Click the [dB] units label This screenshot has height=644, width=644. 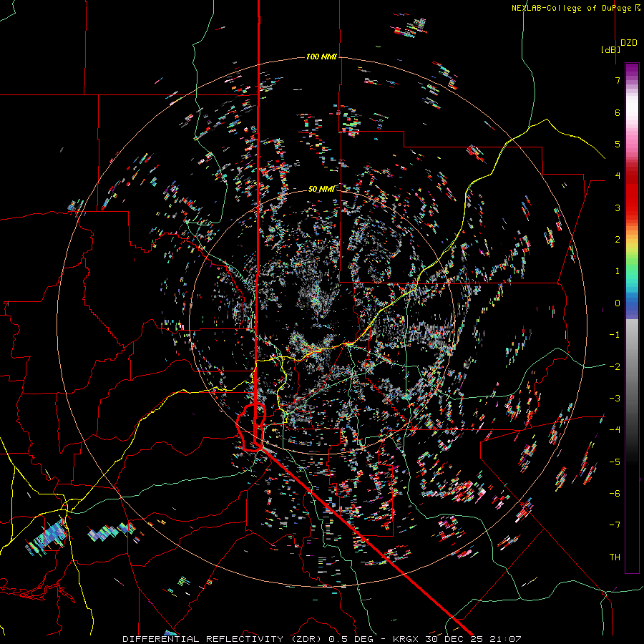point(610,49)
